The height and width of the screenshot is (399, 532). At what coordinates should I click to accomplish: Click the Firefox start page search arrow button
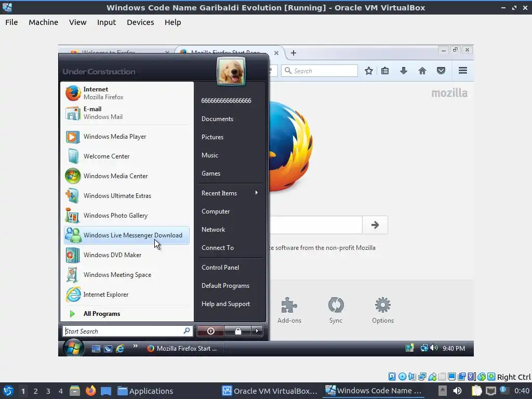[375, 225]
